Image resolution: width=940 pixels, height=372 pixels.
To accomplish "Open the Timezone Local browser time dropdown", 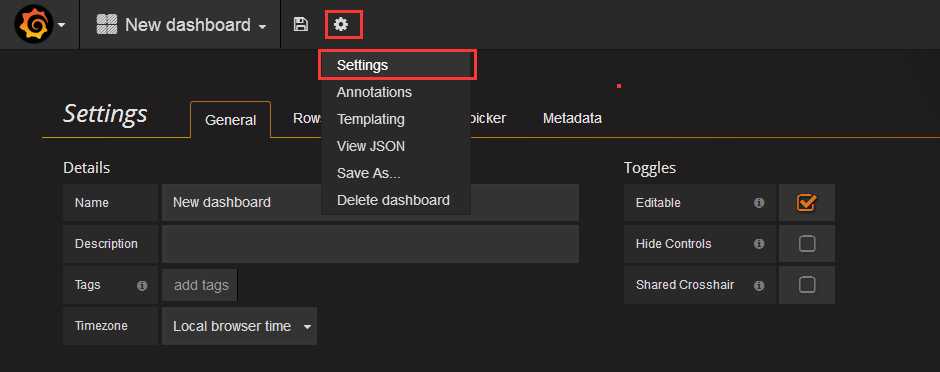I will coord(239,326).
